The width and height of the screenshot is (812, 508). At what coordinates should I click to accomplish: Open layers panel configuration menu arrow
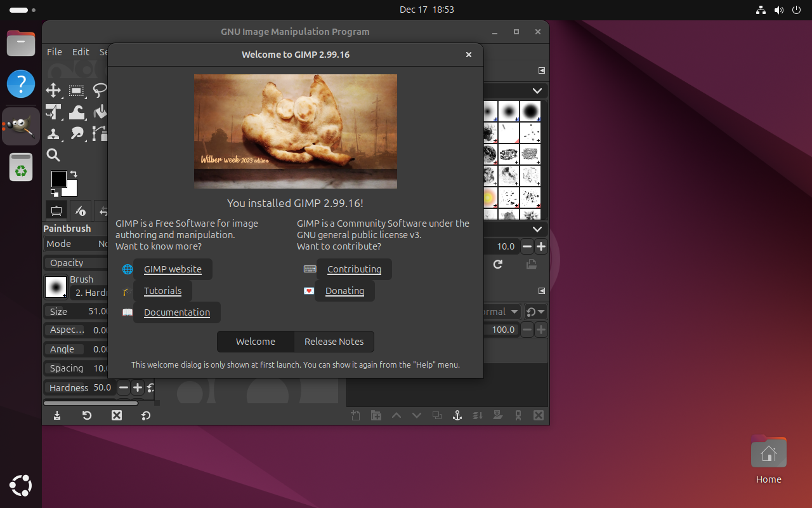pyautogui.click(x=542, y=291)
